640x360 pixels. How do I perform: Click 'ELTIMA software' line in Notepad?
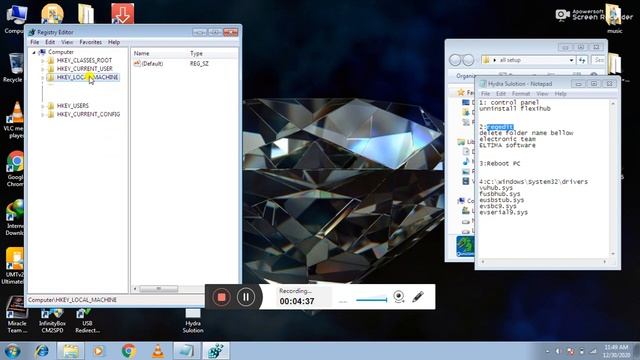point(507,145)
